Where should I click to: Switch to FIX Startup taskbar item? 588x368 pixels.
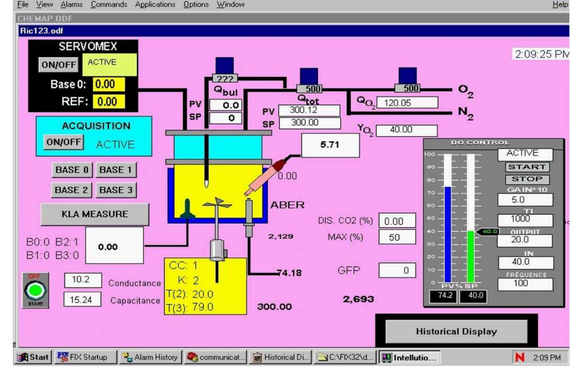(x=86, y=358)
